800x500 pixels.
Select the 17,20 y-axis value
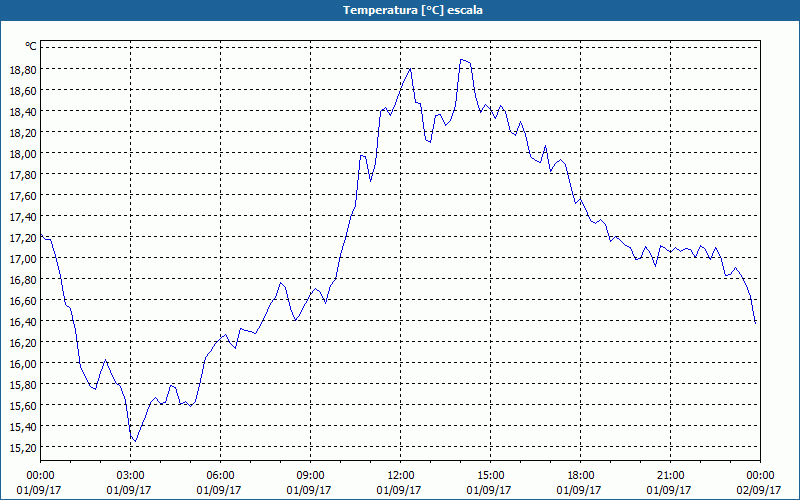pos(23,238)
